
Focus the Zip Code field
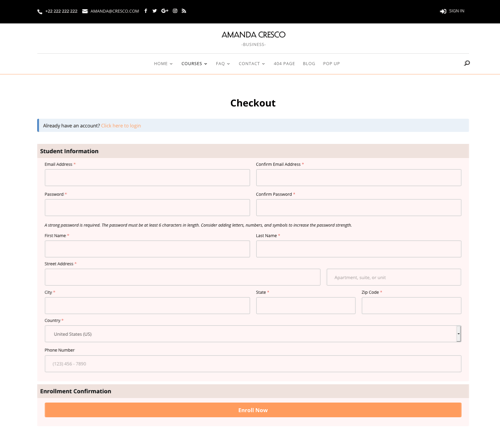tap(411, 305)
